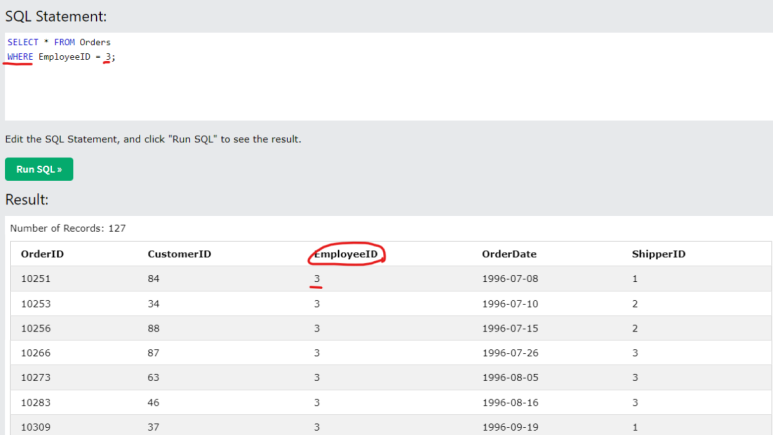Viewport: 773px width, 435px height.
Task: Click order date 1996-07-26
Action: pos(510,353)
